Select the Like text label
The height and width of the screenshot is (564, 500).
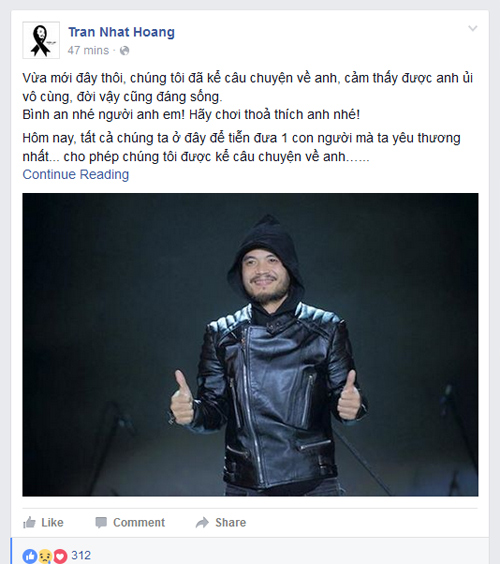pos(52,522)
